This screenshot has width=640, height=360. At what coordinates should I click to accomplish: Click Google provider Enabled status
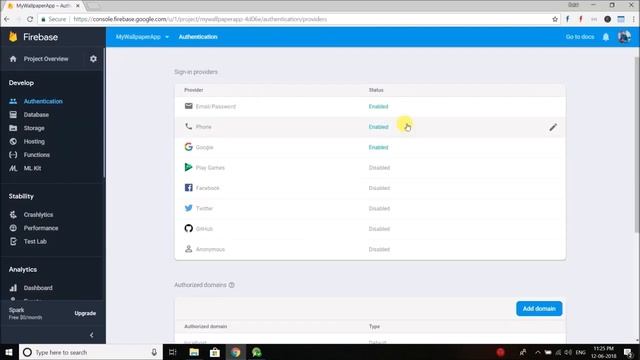pyautogui.click(x=378, y=147)
